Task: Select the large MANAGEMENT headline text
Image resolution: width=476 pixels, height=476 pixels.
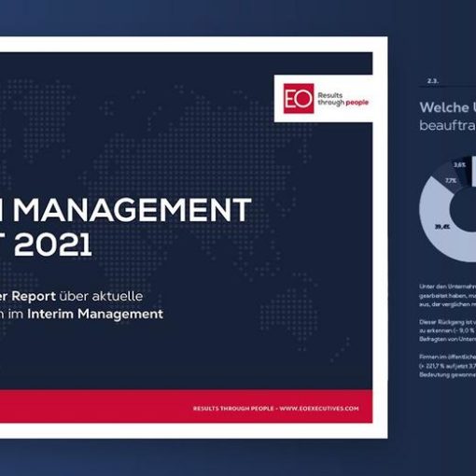Action: tap(132, 210)
